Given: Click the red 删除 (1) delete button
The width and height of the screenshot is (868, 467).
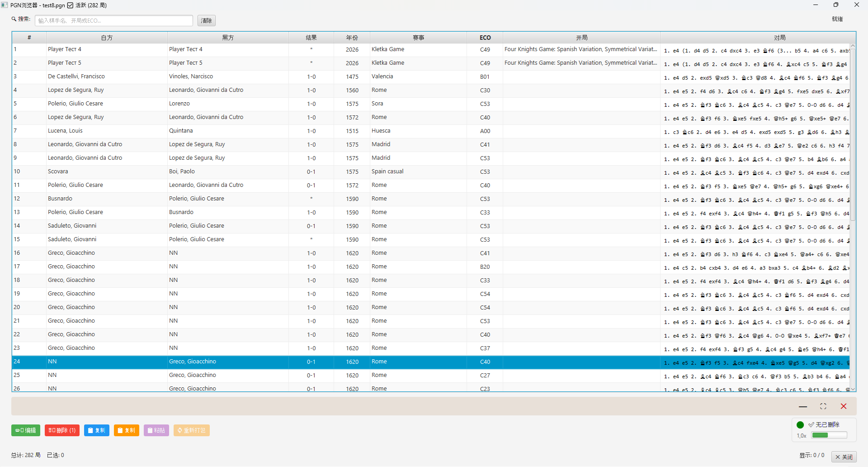Looking at the screenshot, I should click(x=62, y=430).
